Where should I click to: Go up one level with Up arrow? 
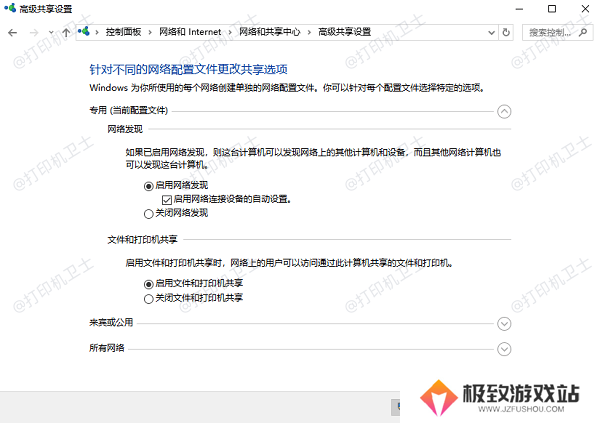click(65, 32)
